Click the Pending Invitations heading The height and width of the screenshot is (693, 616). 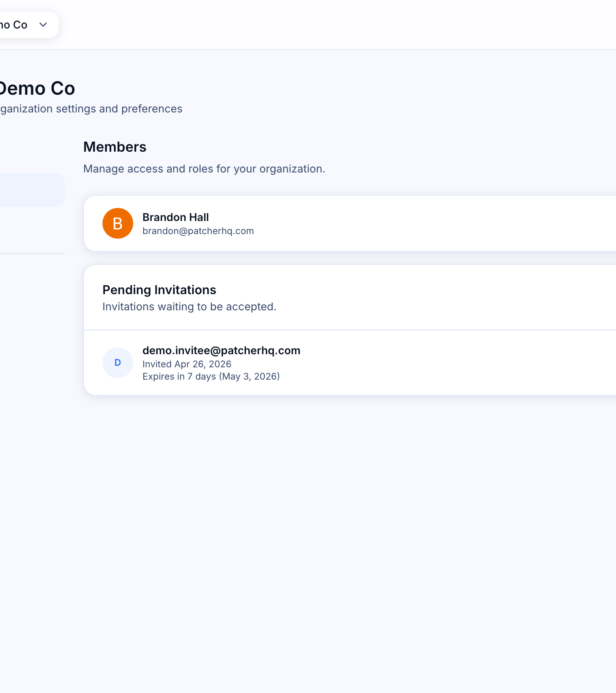click(159, 290)
